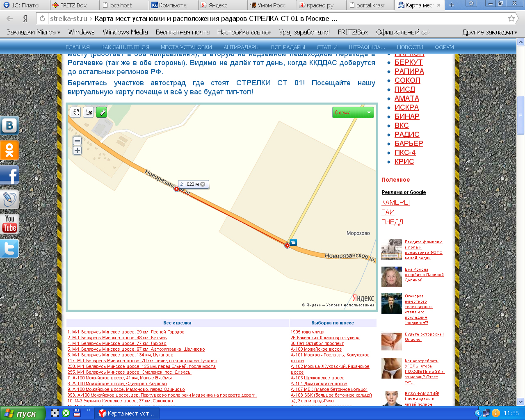Click the @ mail quick launch icon
This screenshot has width=525, height=420.
[66, 413]
